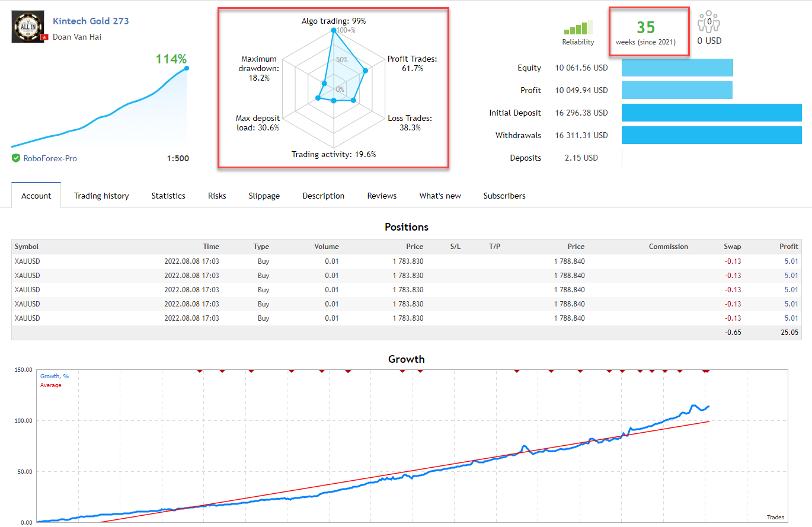Click the Reliability label under the bars
The image size is (812, 527).
point(578,42)
